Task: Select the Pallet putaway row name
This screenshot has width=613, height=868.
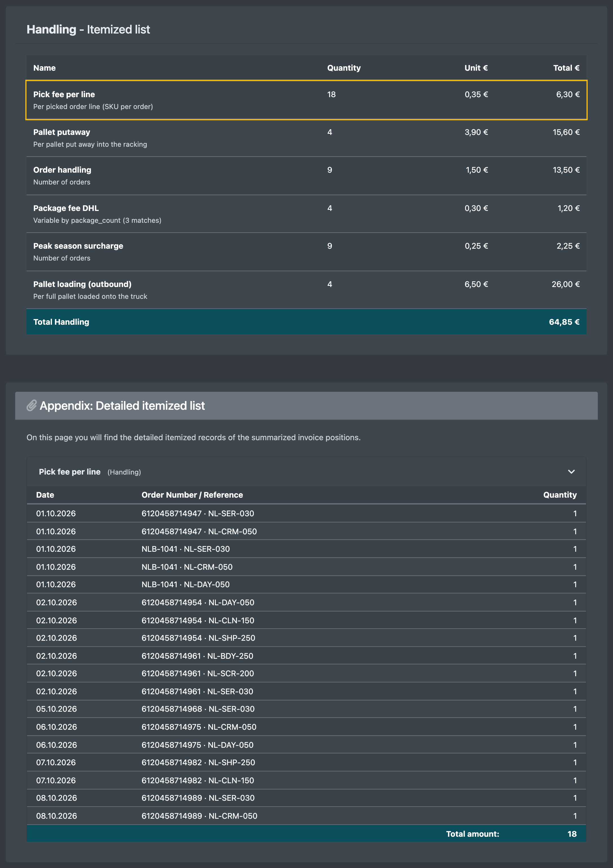Action: pos(62,132)
